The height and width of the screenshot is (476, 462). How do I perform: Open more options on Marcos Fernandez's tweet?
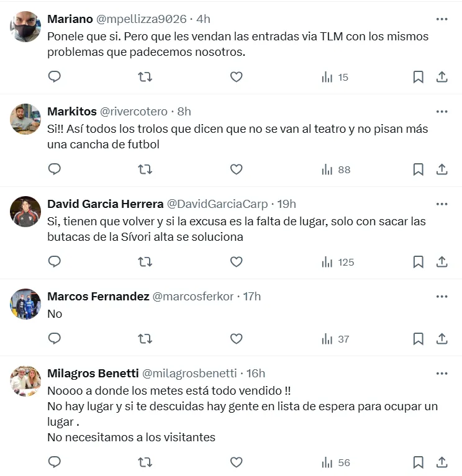[x=442, y=297]
